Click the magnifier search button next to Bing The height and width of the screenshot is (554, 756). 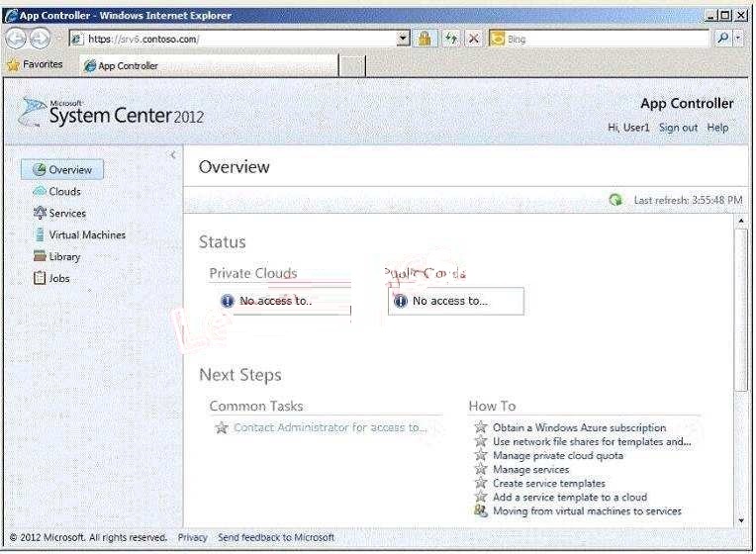point(722,39)
